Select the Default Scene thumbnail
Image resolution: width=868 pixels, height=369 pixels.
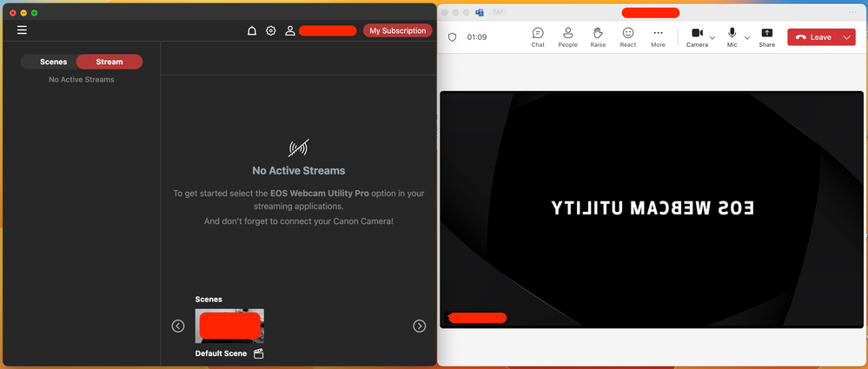point(229,326)
